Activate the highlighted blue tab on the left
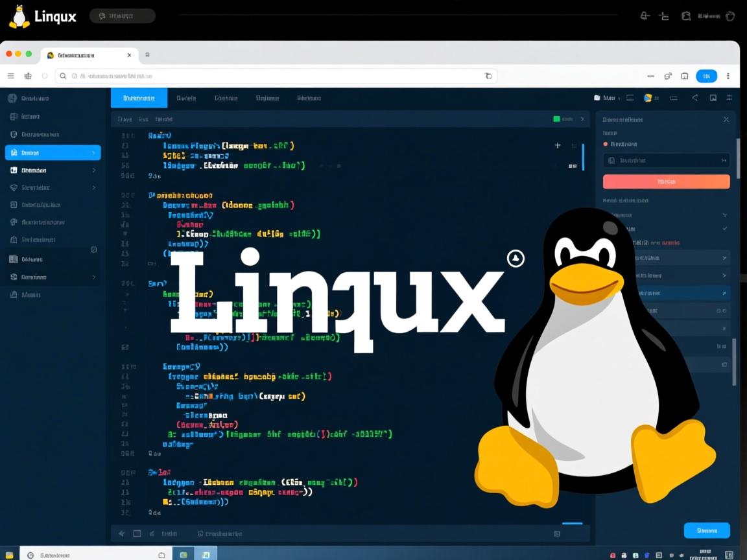Screen dimensions: 747x560 pyautogui.click(x=139, y=98)
